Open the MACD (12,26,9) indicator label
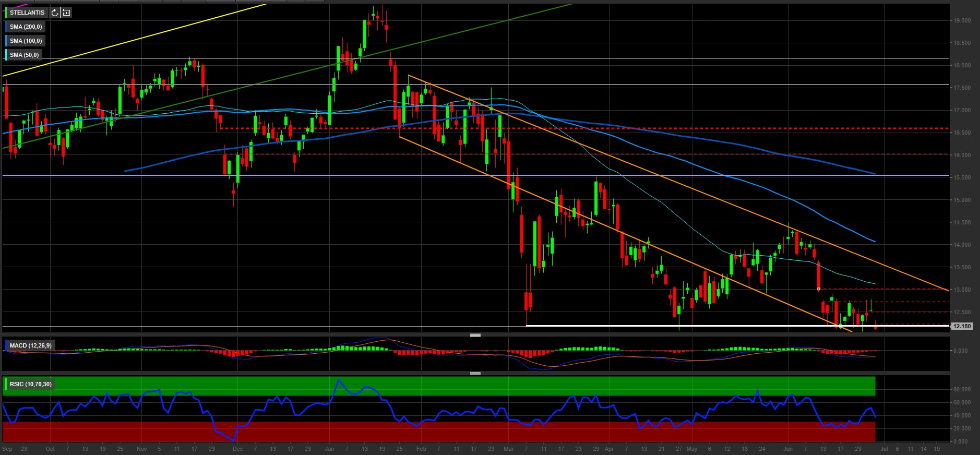The width and height of the screenshot is (980, 455). (x=31, y=345)
